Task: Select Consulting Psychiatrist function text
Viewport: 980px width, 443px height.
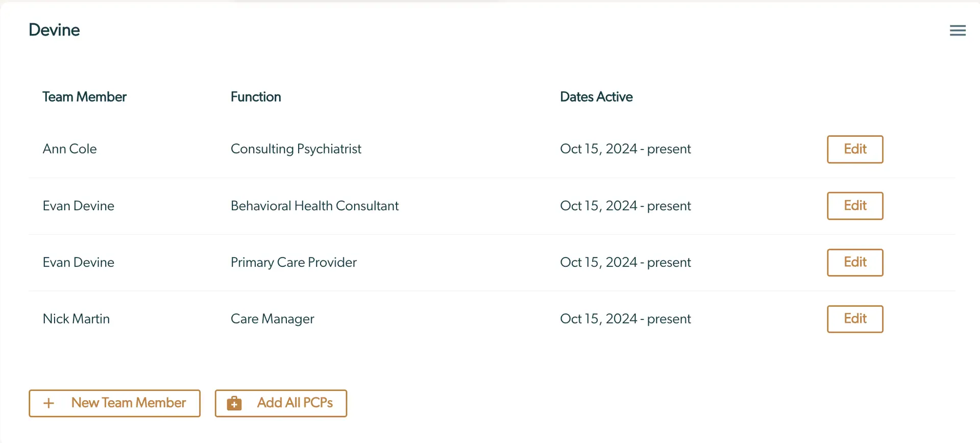Action: tap(296, 149)
